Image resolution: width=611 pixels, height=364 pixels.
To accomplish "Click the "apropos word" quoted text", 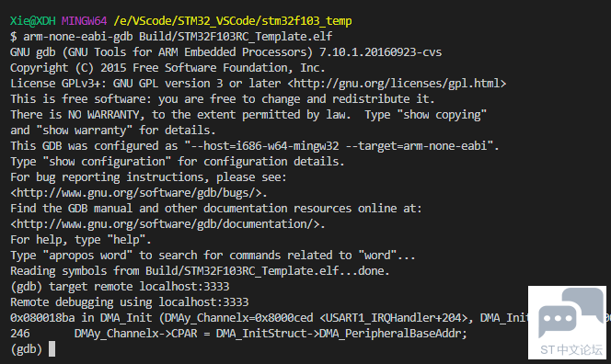I will [87, 255].
